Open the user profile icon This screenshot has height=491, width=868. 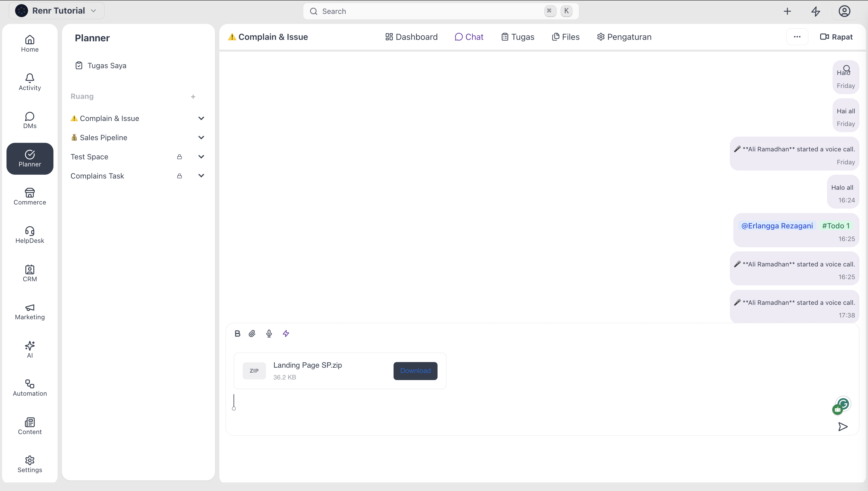844,11
